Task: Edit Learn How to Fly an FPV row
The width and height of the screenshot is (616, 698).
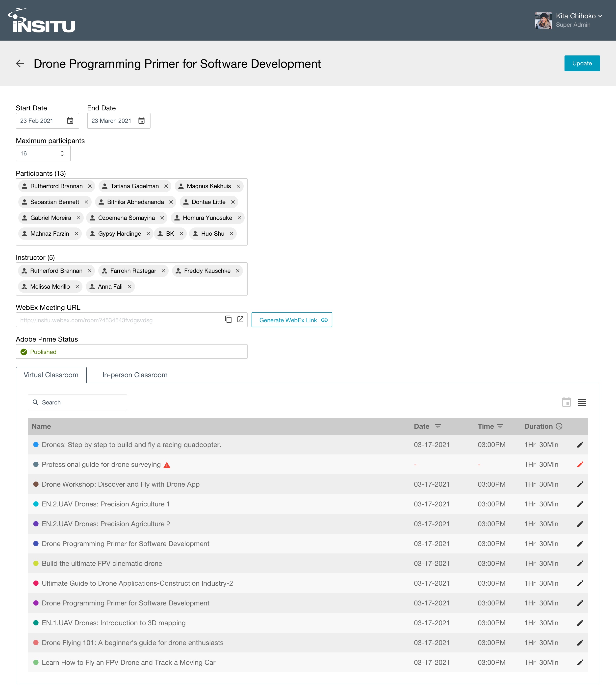Action: [580, 663]
